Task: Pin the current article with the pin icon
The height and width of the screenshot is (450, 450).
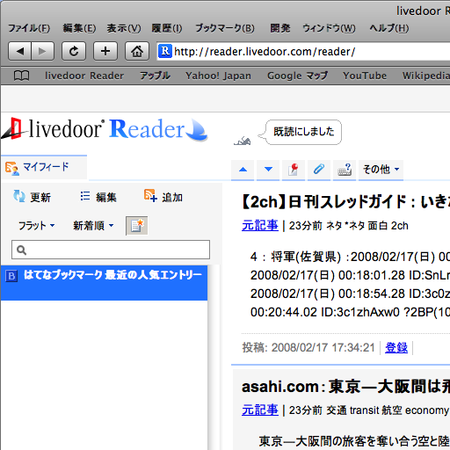Action: point(293,170)
